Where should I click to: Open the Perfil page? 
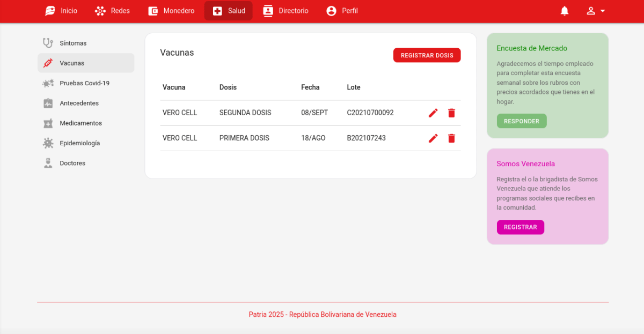click(342, 11)
